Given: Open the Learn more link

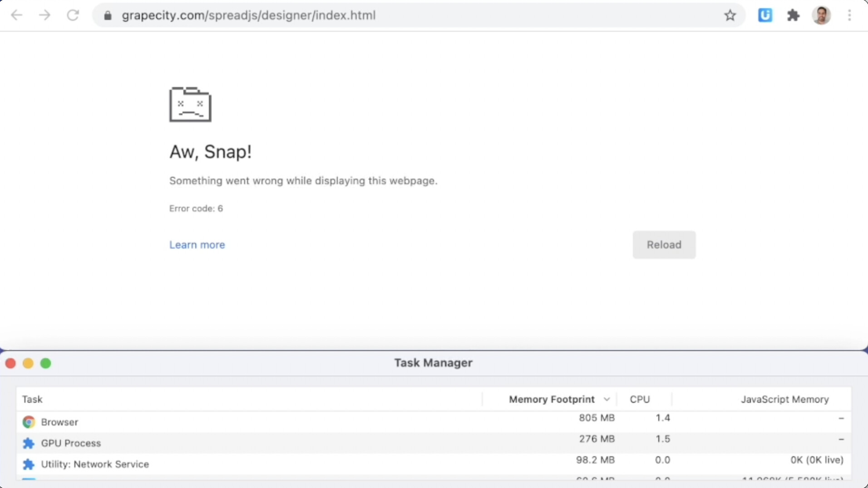Looking at the screenshot, I should [x=197, y=244].
